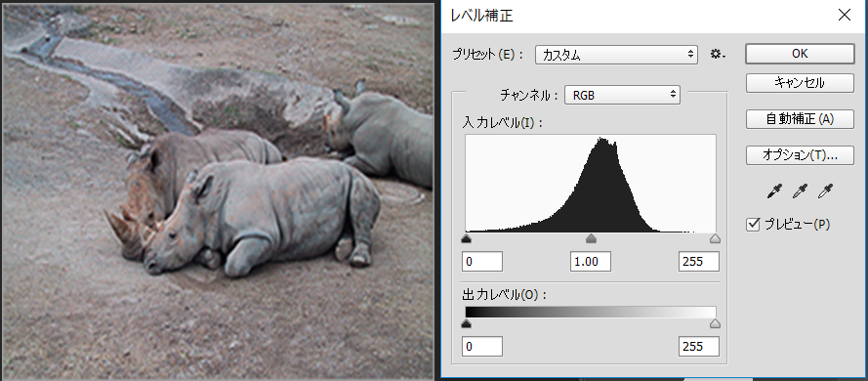Select the white point eyedropper

click(825, 191)
